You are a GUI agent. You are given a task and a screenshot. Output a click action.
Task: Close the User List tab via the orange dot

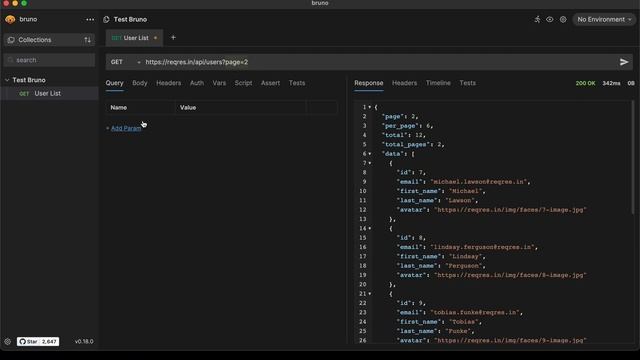[x=156, y=38]
